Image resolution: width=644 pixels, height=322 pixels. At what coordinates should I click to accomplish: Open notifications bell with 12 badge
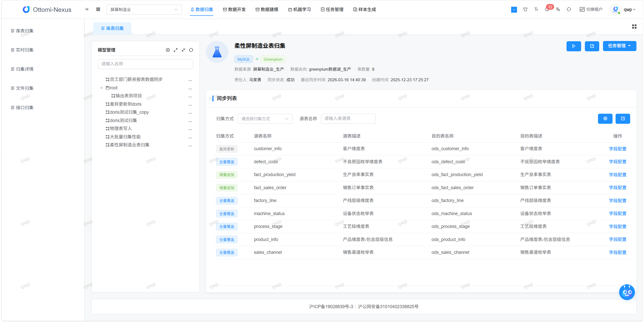tap(547, 9)
